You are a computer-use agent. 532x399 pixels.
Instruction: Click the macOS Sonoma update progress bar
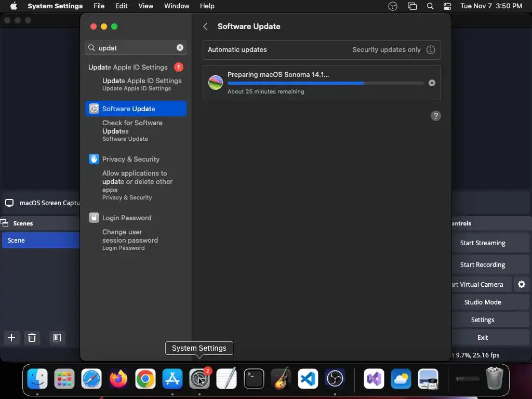[x=325, y=83]
